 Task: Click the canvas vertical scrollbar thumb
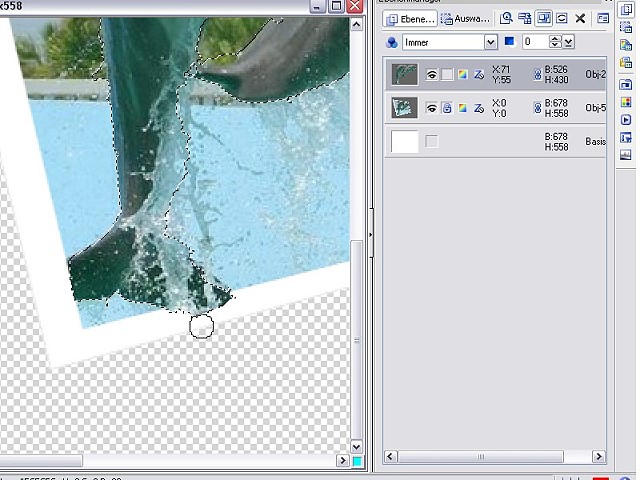click(x=356, y=340)
